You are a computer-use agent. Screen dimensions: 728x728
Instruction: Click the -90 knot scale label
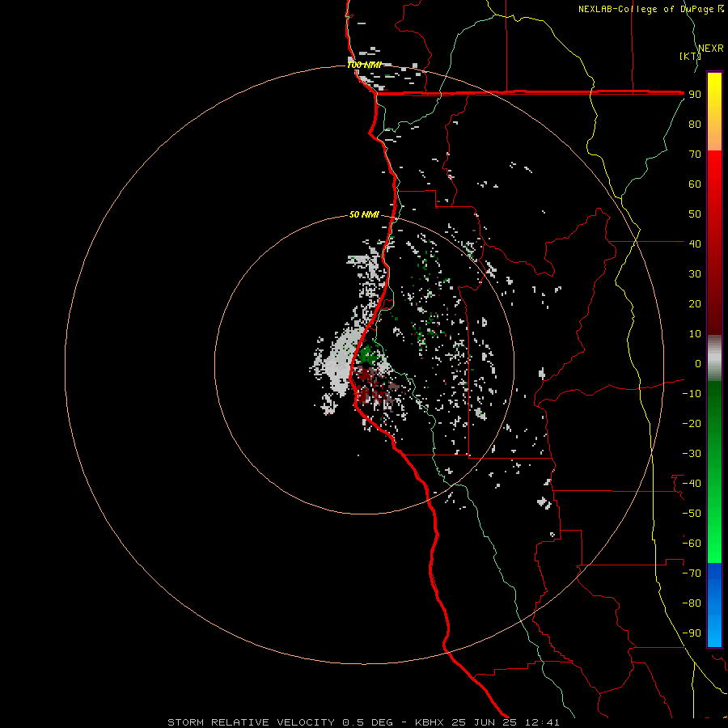pyautogui.click(x=692, y=633)
